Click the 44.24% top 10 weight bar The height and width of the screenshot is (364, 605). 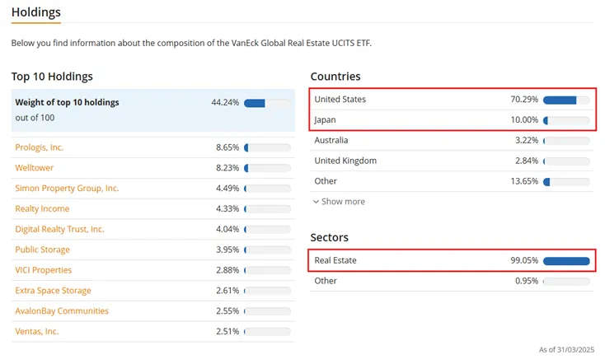click(x=267, y=103)
